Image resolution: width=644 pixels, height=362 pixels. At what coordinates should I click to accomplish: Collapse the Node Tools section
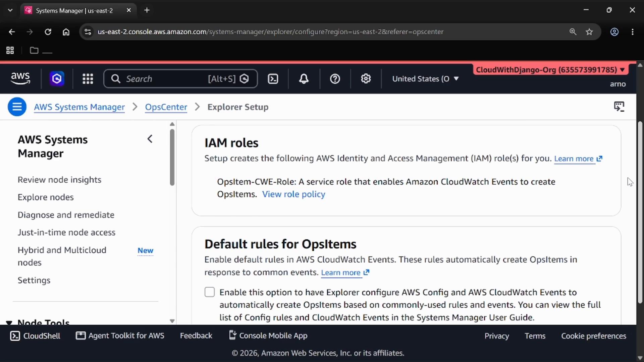coord(9,322)
